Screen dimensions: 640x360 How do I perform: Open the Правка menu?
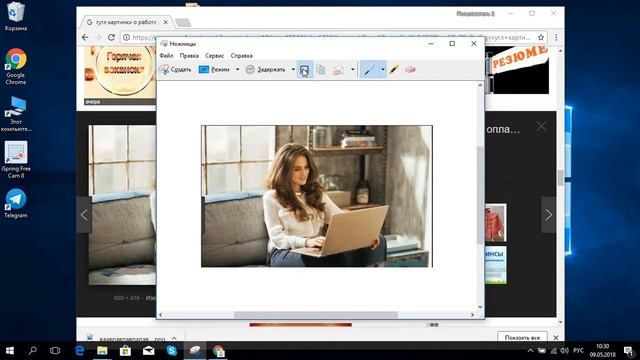point(189,56)
